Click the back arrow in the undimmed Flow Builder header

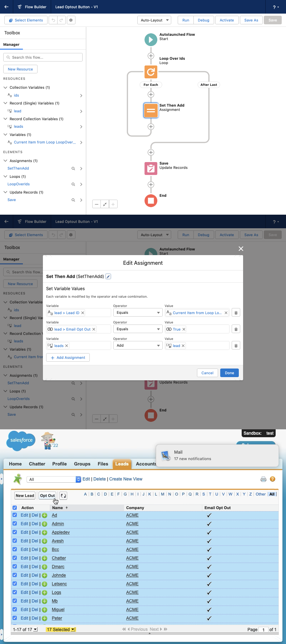click(6, 7)
